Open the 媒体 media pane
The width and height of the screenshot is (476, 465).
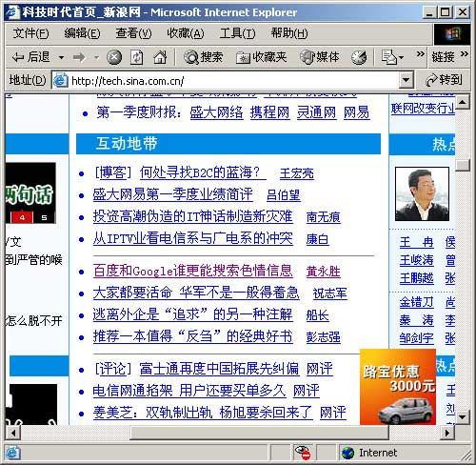click(320, 57)
